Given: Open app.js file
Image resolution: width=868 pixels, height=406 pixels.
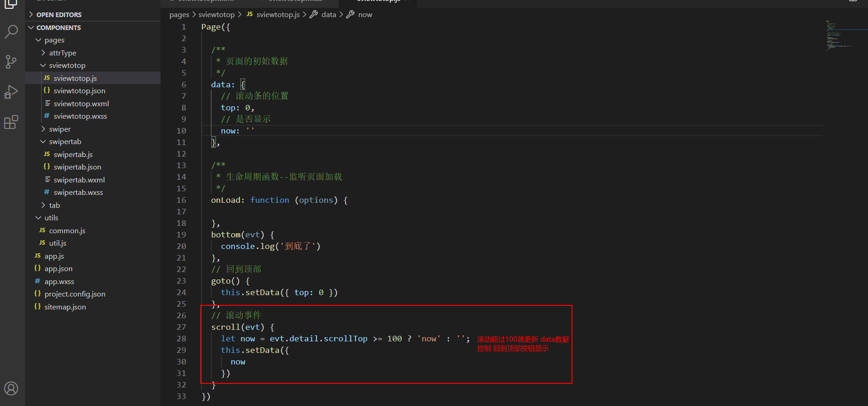Looking at the screenshot, I should click(x=92, y=256).
